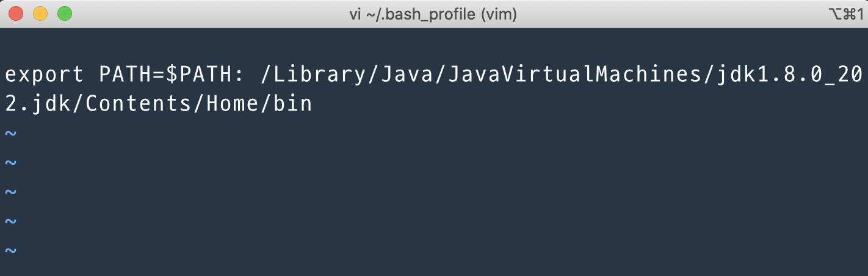Click on 'PATH=$PATH:' in the first line
868x276 pixels.
(x=172, y=74)
